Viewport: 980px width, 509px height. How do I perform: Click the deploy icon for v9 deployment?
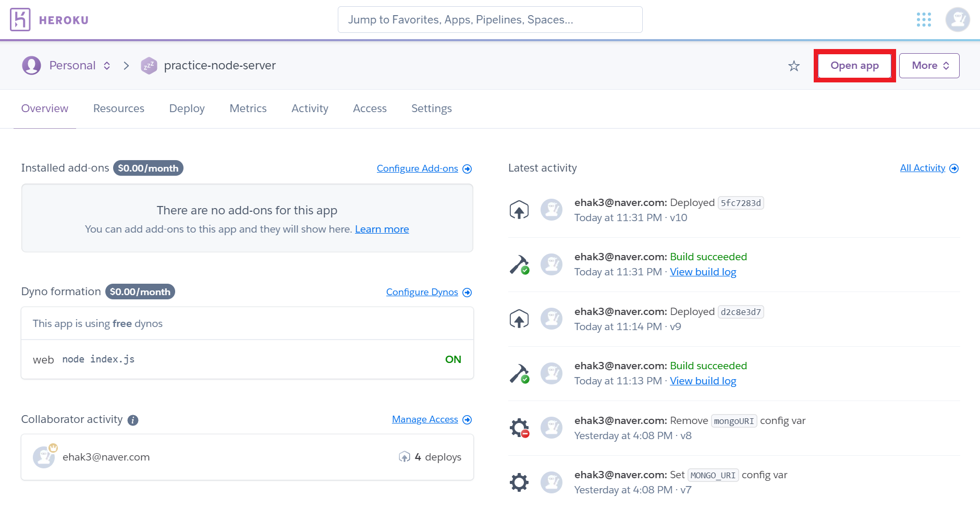pos(519,319)
